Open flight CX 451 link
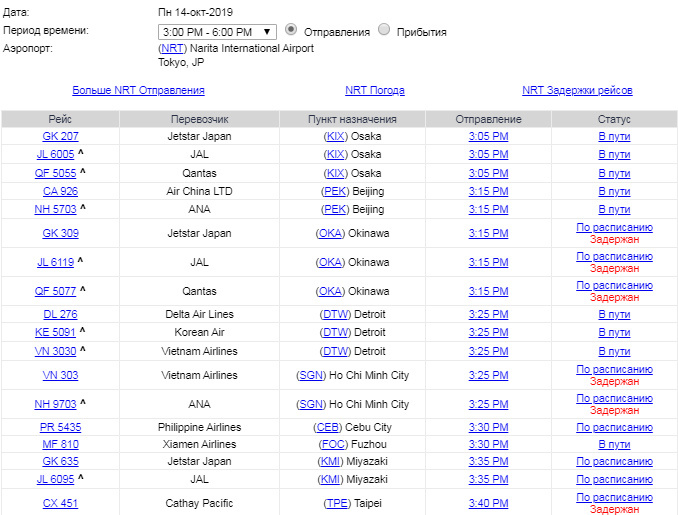Screen dimensions: 678x515 tap(61, 503)
